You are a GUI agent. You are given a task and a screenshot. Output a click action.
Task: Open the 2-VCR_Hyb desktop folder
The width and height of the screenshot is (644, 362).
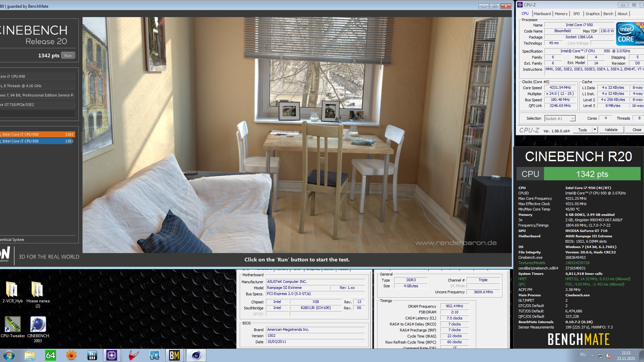(12, 292)
